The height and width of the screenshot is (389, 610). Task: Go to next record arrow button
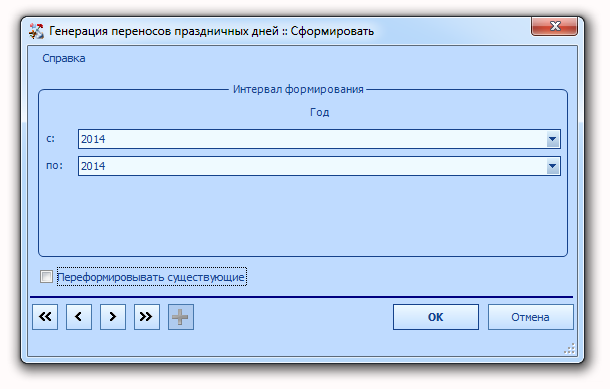[x=113, y=317]
